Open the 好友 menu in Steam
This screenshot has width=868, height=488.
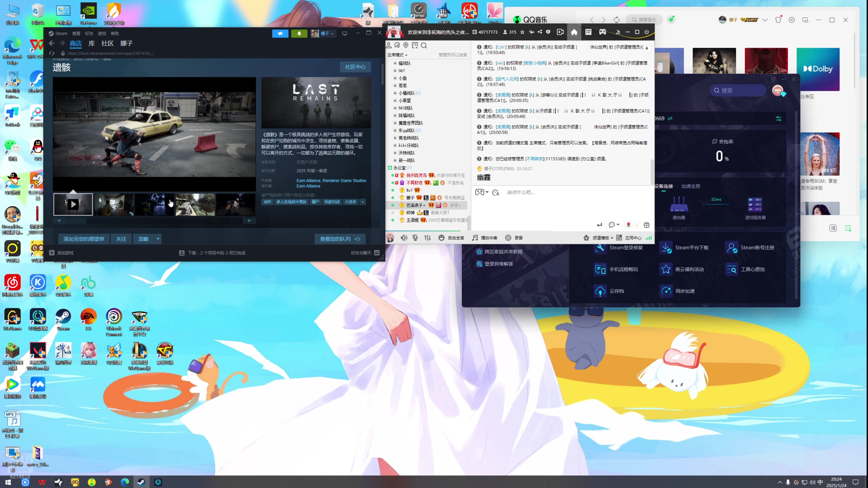pos(89,34)
